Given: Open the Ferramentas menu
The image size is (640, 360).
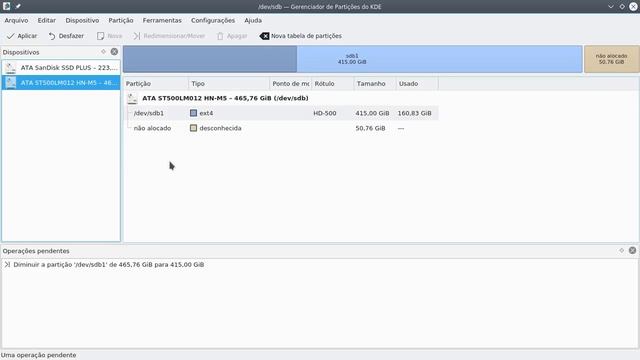Looking at the screenshot, I should 162,20.
